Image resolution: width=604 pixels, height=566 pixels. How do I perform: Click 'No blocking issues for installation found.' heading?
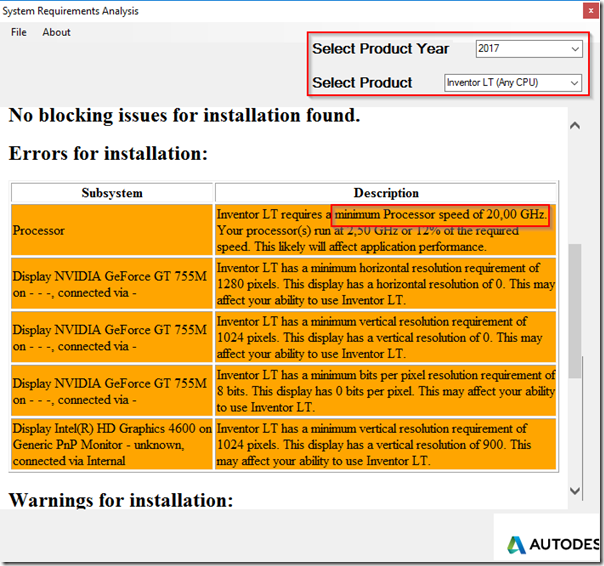(x=184, y=115)
